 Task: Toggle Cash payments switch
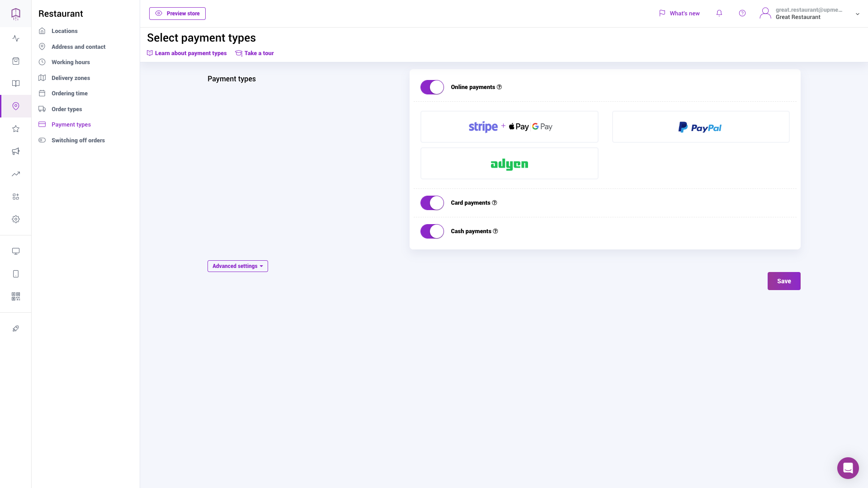pyautogui.click(x=432, y=231)
